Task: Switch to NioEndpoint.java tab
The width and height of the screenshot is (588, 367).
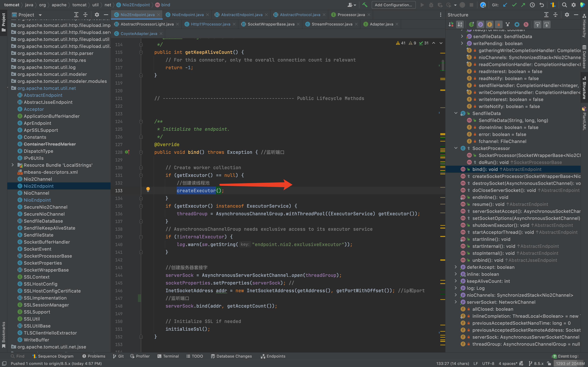Action: point(188,15)
